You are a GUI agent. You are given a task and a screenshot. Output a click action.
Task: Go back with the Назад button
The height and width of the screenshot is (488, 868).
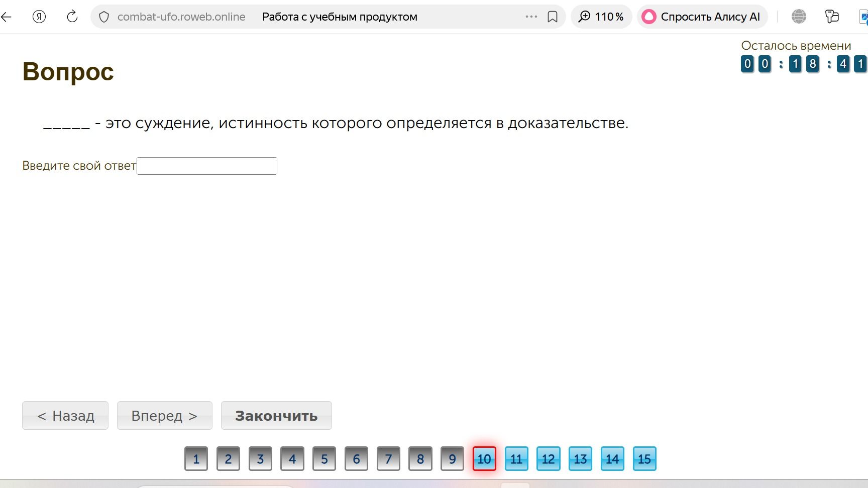[65, 416]
